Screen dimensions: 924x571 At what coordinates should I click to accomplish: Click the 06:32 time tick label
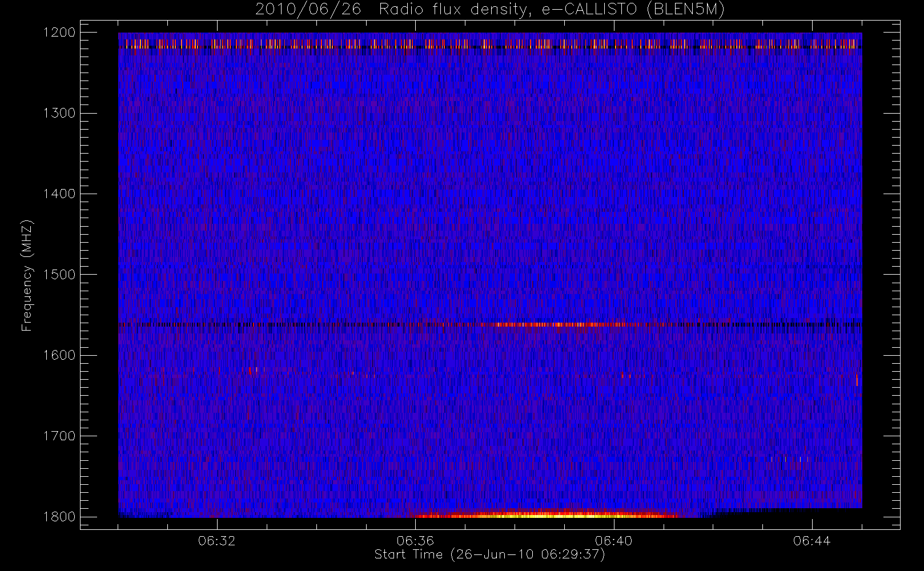217,541
